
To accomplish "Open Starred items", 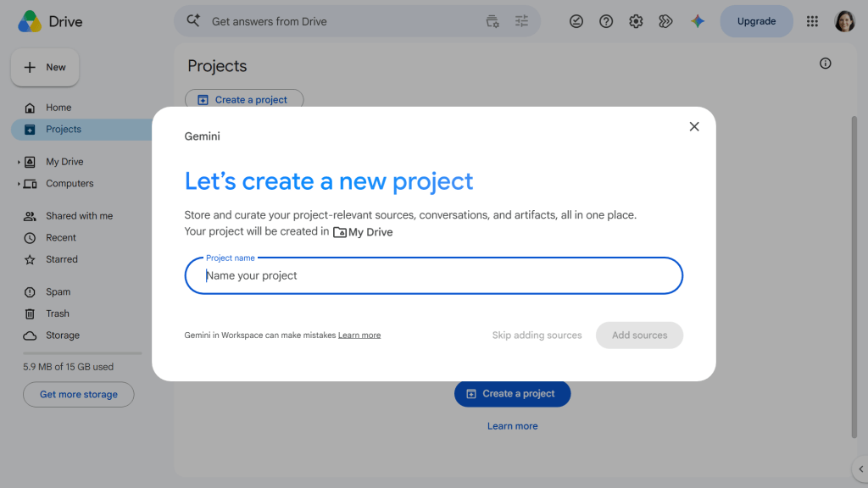I will [61, 259].
